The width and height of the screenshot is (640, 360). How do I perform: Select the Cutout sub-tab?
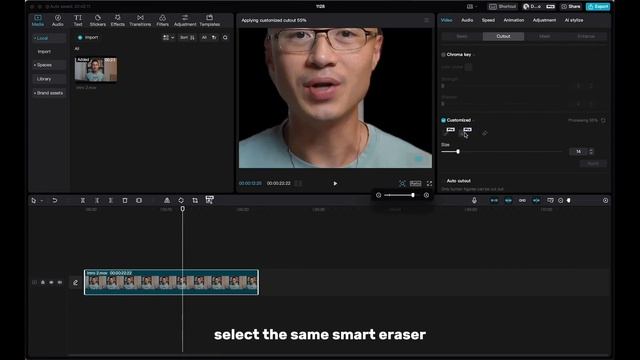point(503,36)
